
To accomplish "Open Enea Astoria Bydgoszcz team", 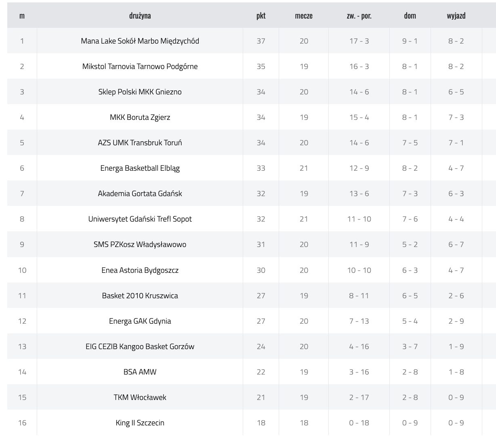I will tap(140, 270).
